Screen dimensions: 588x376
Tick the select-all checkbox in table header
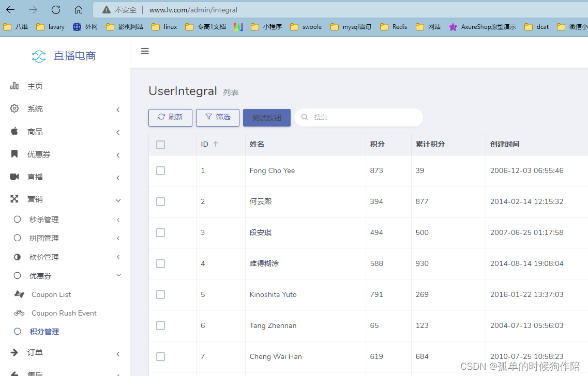coord(160,145)
